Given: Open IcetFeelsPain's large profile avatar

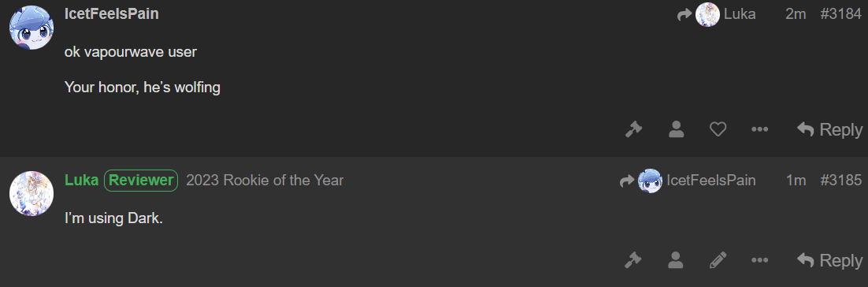Looking at the screenshot, I should (32, 28).
